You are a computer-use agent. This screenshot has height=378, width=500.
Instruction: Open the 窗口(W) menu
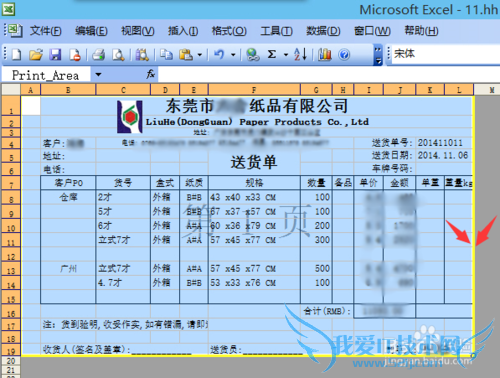click(x=372, y=31)
